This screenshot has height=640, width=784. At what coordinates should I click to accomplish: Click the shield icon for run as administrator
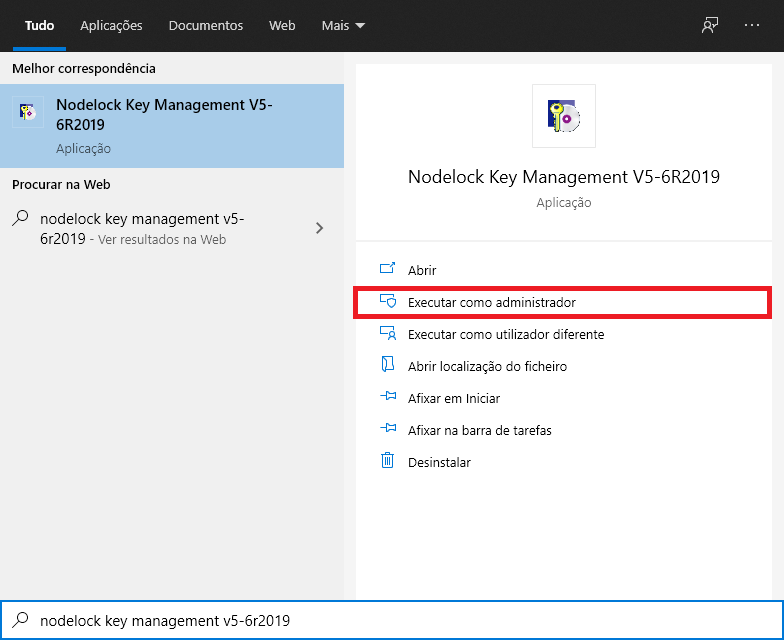(x=388, y=302)
